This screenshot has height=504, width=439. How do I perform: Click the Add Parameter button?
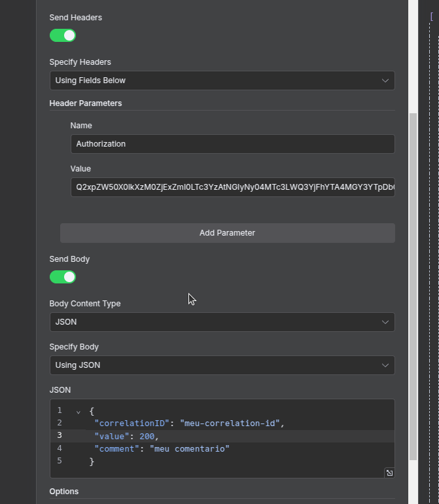[x=227, y=233]
